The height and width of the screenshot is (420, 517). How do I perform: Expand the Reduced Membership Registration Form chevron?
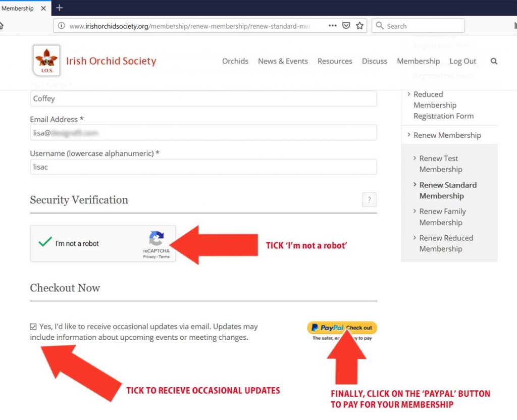tap(409, 94)
